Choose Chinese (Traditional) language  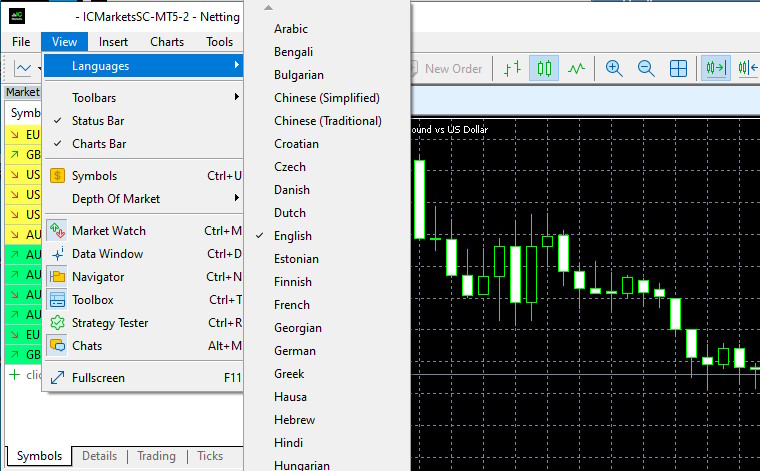coord(328,121)
